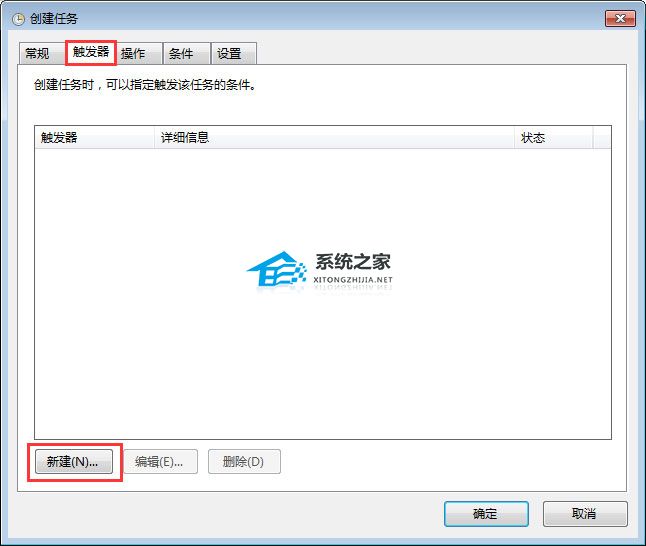
Task: Click the 创建任务时 description text
Action: (x=145, y=85)
